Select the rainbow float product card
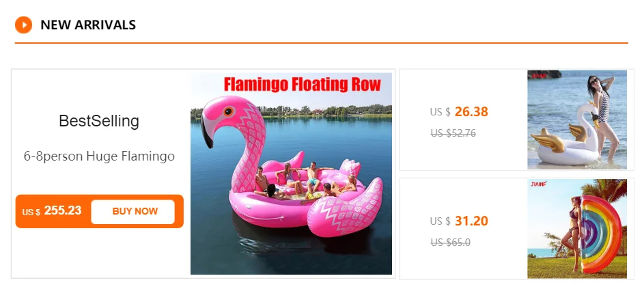Screen dimensions: 644x289 pyautogui.click(x=516, y=229)
